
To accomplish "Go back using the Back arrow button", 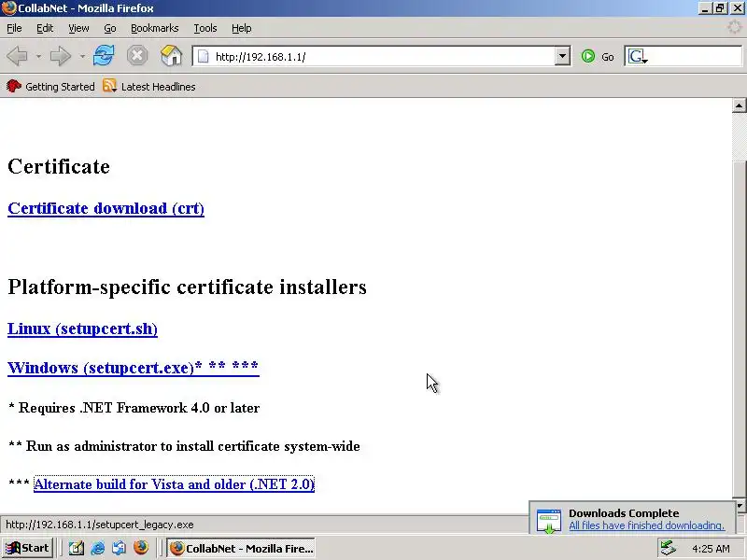I will 18,56.
